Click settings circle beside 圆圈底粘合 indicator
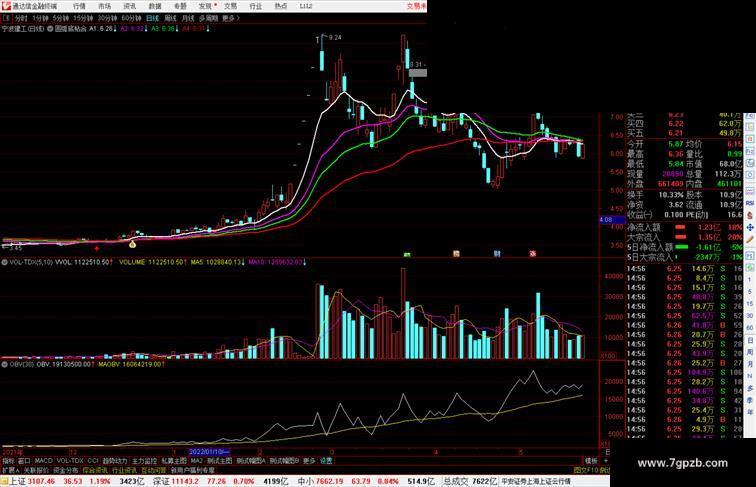Viewport: 756px width, 487px height. coord(50,29)
